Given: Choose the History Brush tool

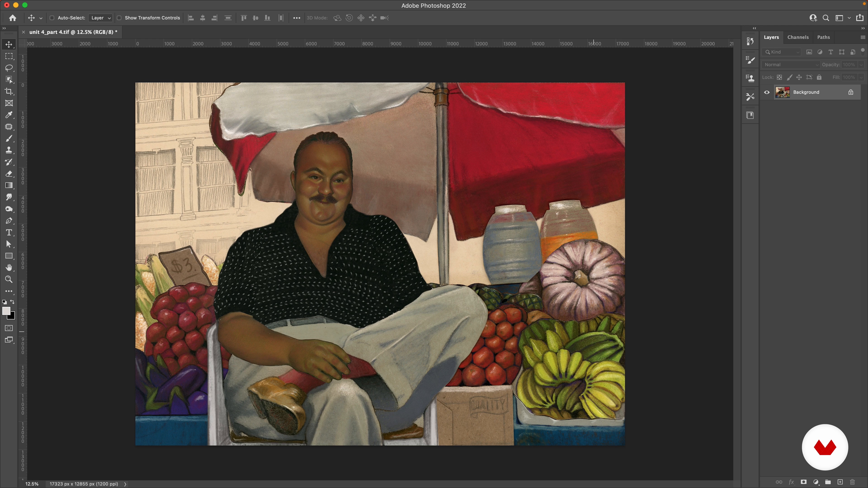Looking at the screenshot, I should (9, 162).
